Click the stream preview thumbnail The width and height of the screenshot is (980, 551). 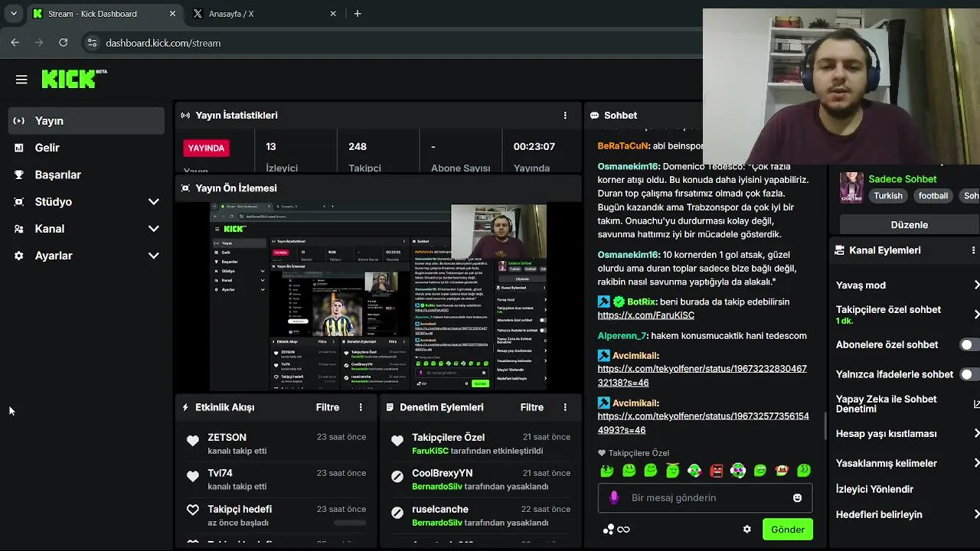point(378,298)
